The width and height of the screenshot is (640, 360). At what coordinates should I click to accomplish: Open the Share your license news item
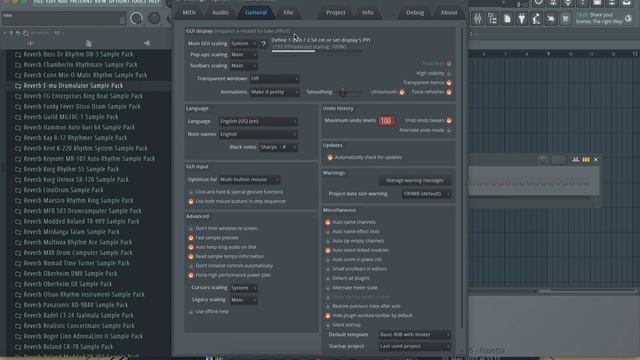(600, 18)
